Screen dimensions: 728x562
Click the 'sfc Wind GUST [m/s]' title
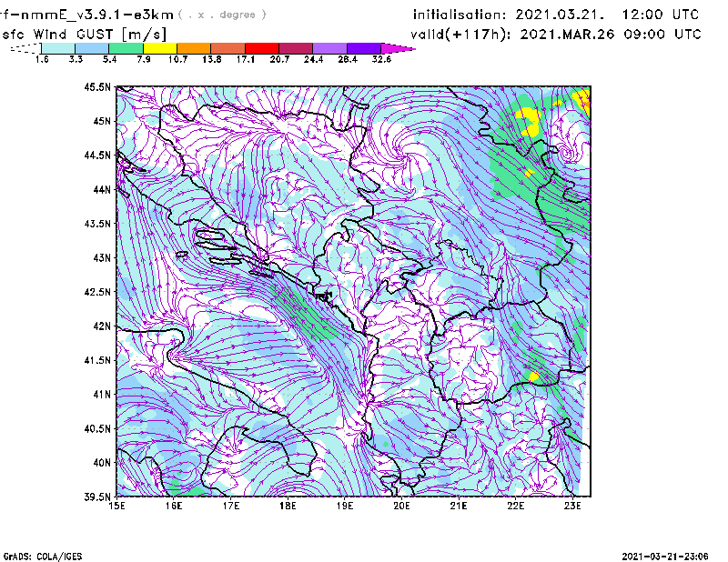tap(84, 35)
